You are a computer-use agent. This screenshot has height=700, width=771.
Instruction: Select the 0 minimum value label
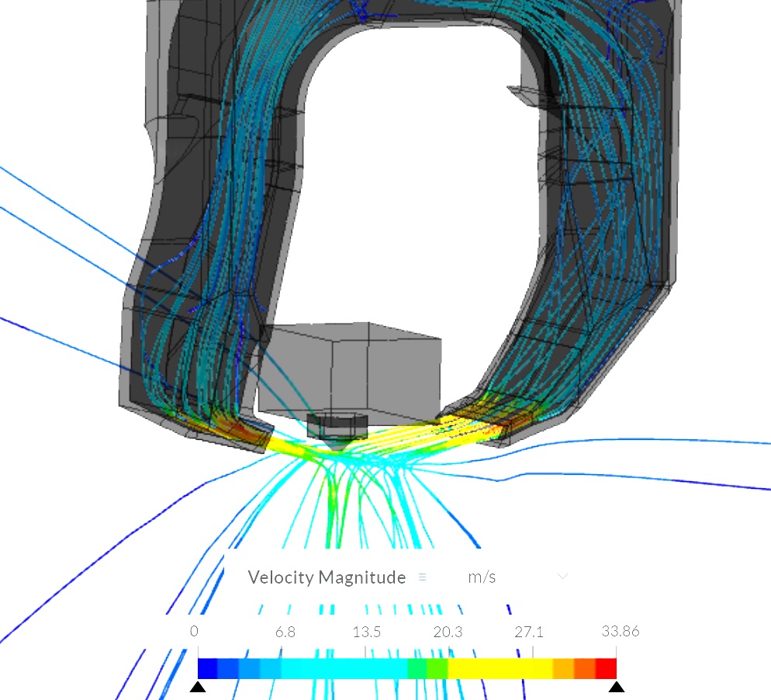(194, 632)
